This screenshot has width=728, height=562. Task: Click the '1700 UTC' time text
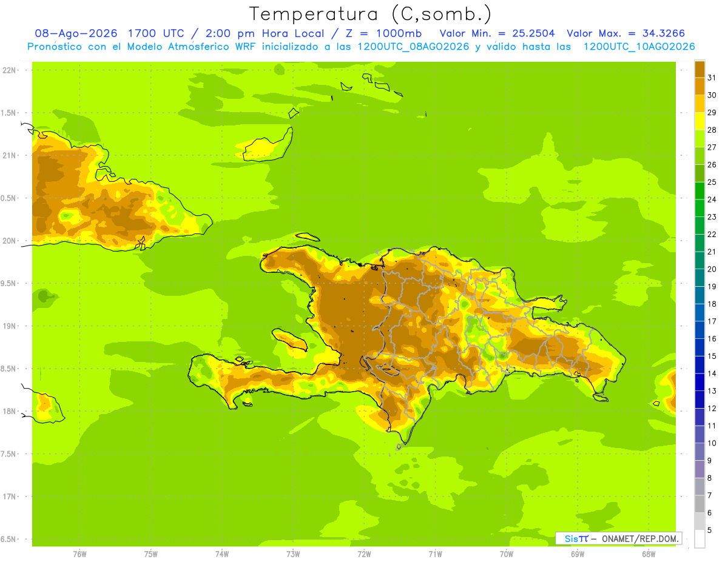pos(157,33)
